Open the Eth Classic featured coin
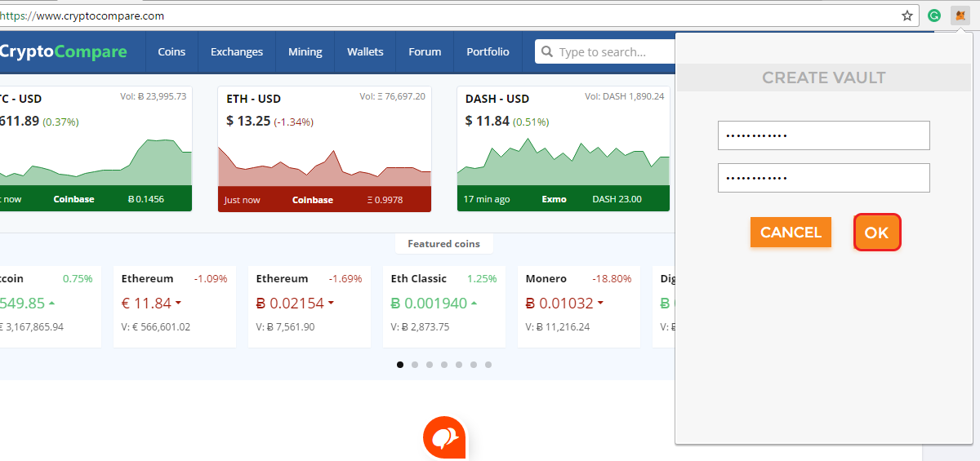 [x=444, y=307]
